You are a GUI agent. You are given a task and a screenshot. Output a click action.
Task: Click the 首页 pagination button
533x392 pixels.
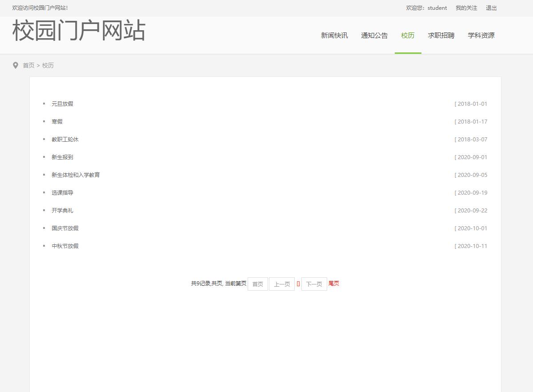[x=257, y=284]
